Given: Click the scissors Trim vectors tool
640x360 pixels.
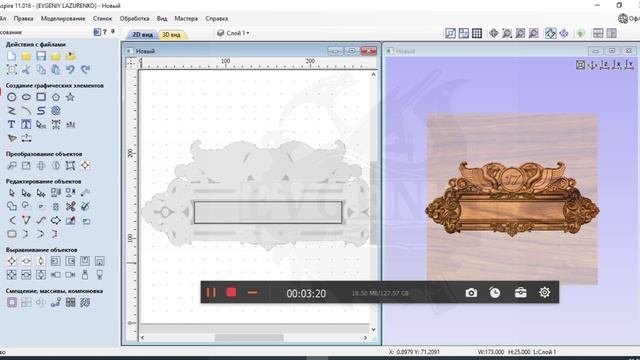Looking at the screenshot, I should 70,207.
